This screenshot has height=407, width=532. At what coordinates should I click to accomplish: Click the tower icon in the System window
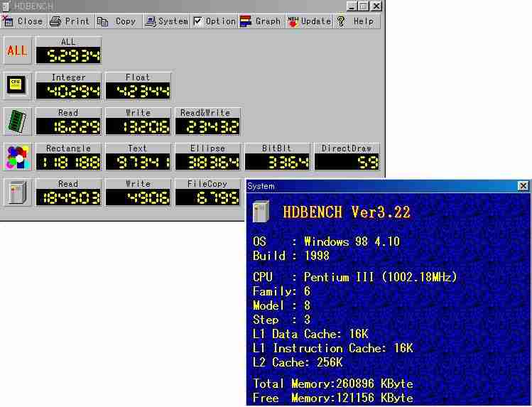[x=261, y=212]
